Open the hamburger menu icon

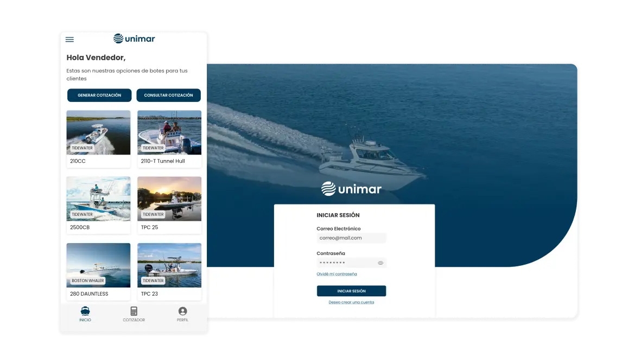(x=69, y=39)
